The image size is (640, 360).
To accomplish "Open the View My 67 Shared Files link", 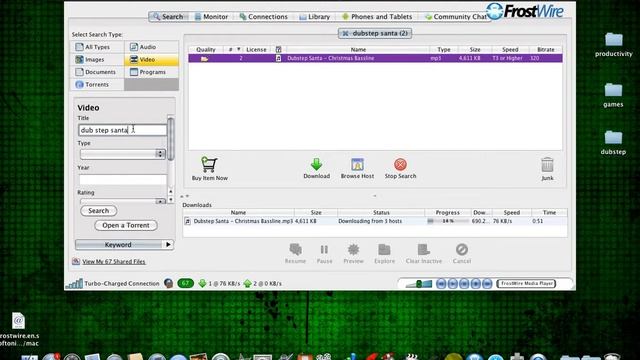I will click(114, 262).
